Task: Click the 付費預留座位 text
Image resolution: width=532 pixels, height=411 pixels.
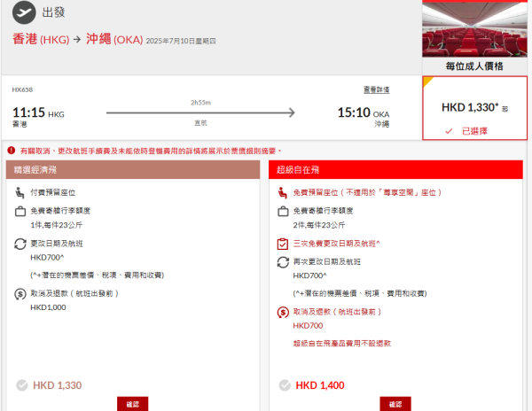Action: (x=53, y=192)
